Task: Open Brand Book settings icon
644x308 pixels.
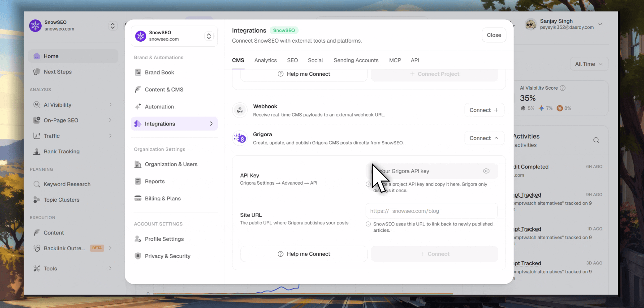Action: pyautogui.click(x=138, y=72)
